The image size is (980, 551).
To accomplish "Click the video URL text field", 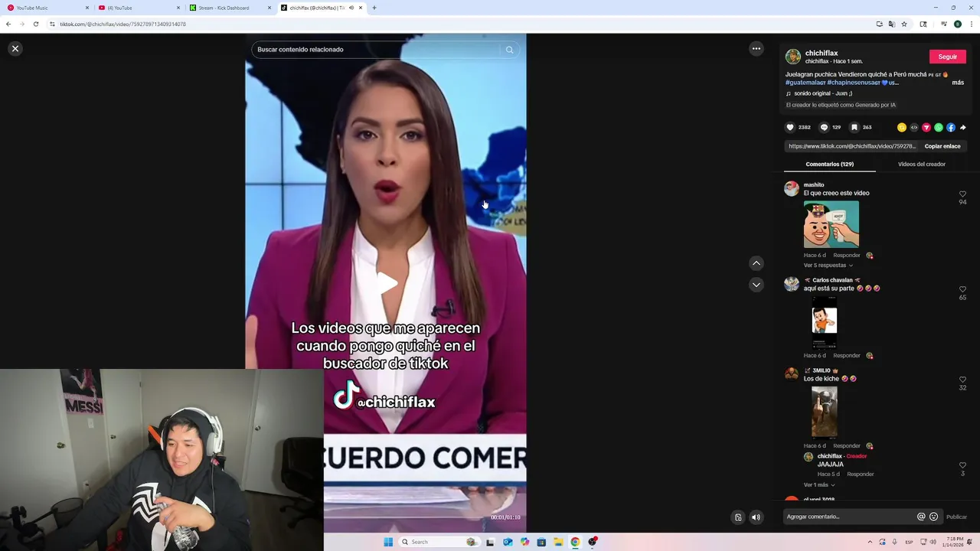I will click(851, 146).
